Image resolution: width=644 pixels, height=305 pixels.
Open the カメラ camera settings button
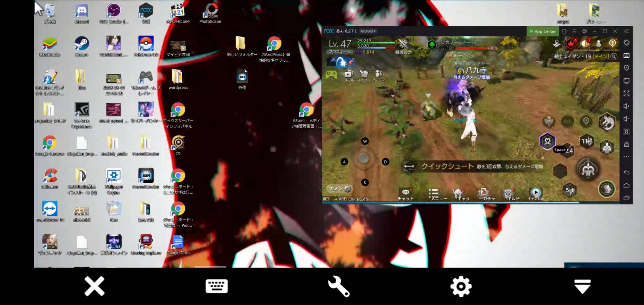(340, 189)
